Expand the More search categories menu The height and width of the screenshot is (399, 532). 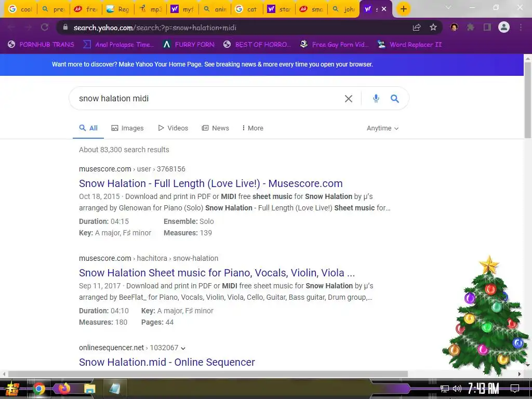pos(253,128)
